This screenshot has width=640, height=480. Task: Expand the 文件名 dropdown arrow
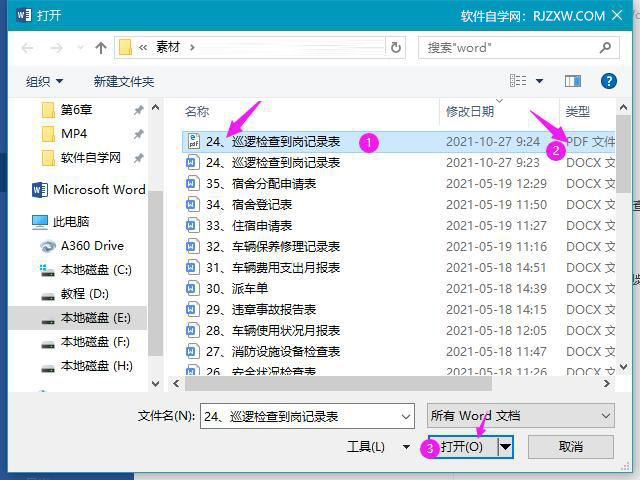click(x=406, y=417)
